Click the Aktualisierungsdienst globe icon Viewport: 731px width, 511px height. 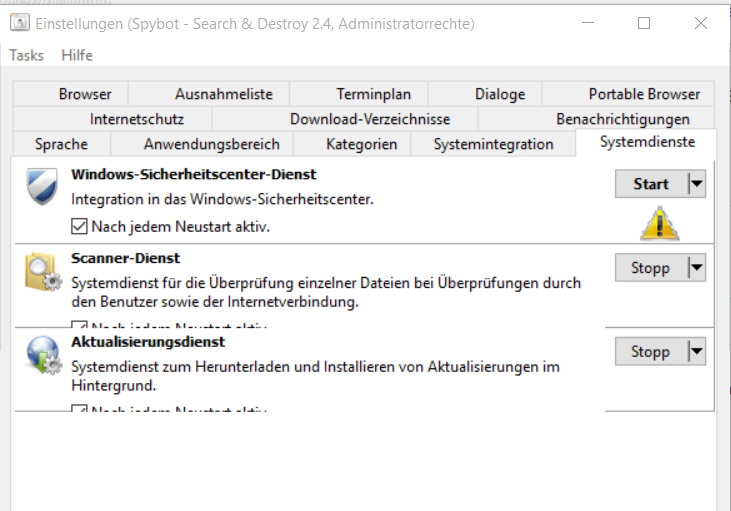click(43, 355)
